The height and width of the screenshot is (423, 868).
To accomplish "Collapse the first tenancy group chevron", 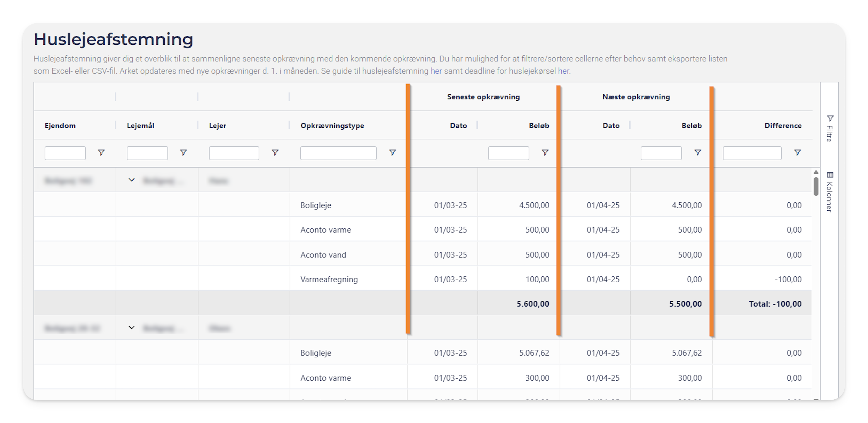I will [131, 180].
